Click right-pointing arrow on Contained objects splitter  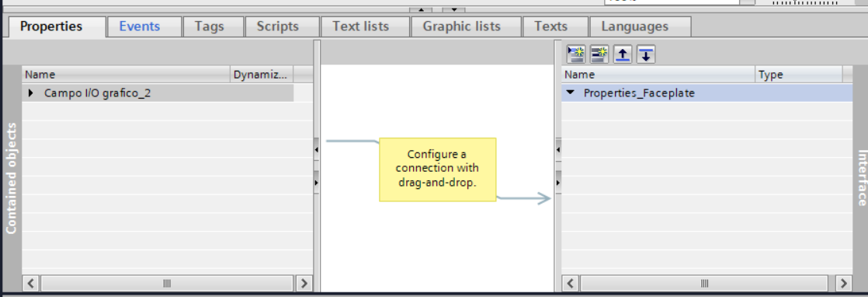[x=316, y=182]
